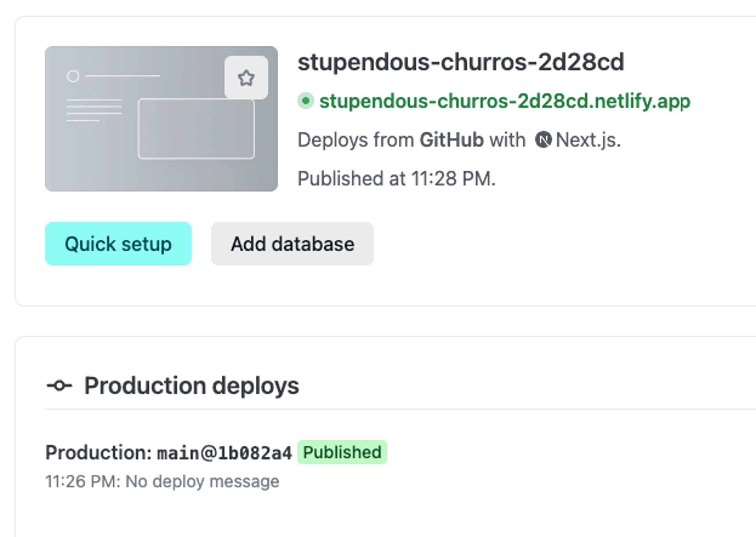This screenshot has width=756, height=537.
Task: Click the Published status badge
Action: (x=341, y=452)
